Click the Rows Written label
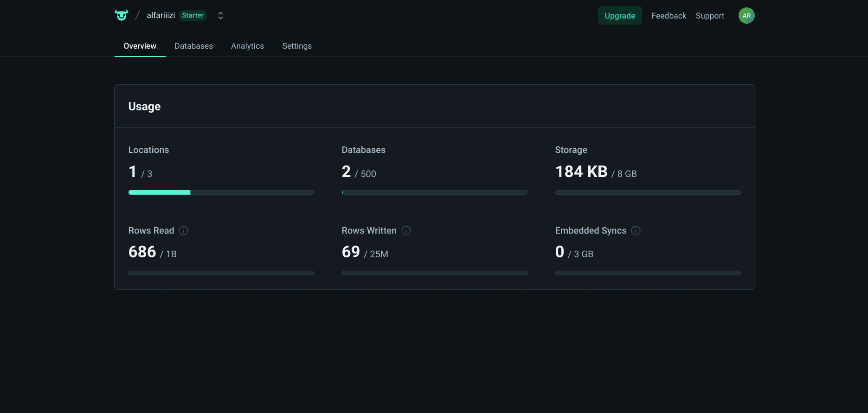This screenshot has height=413, width=868. [369, 230]
